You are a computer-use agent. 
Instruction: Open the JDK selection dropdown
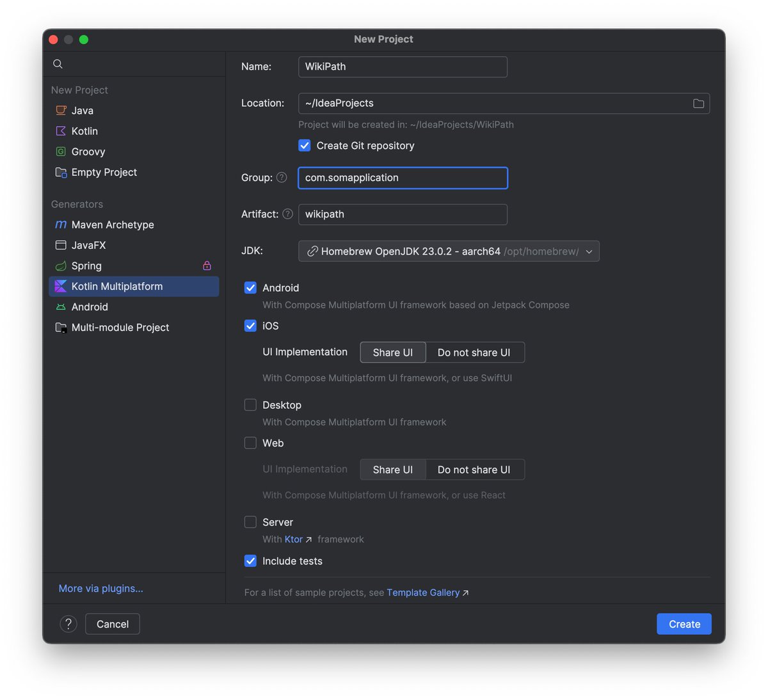(448, 251)
